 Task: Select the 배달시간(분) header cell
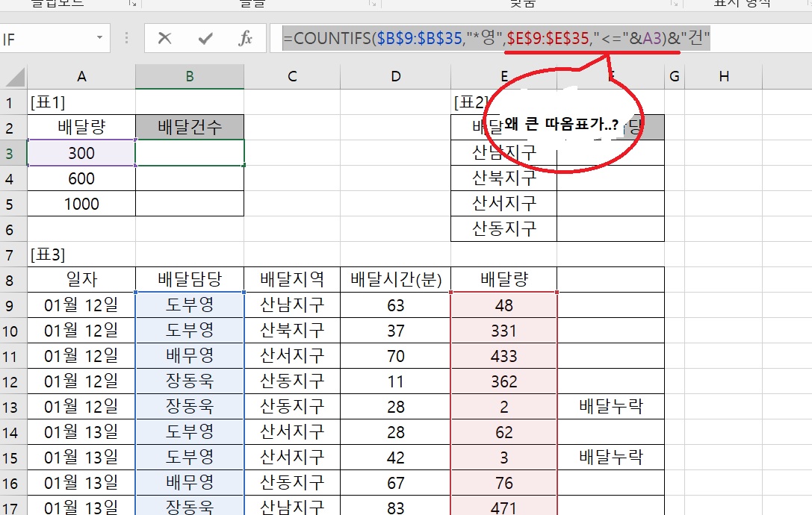[395, 280]
